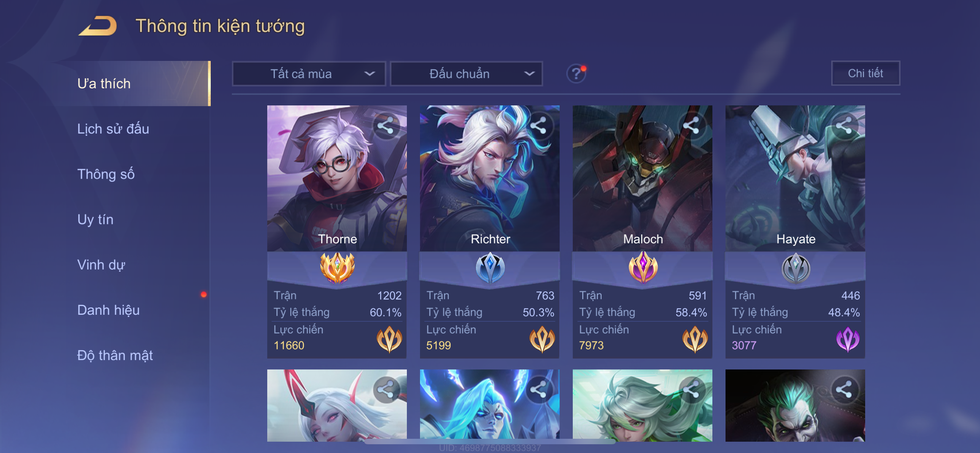This screenshot has height=453, width=980.
Task: Switch to the Thông số tab
Action: pyautogui.click(x=106, y=174)
